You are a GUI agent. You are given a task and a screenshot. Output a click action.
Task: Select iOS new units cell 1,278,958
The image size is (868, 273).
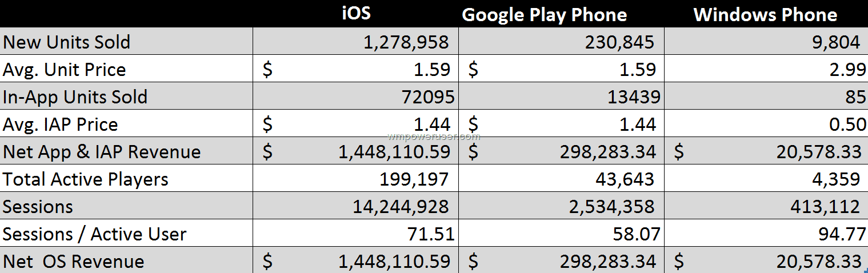click(355, 42)
